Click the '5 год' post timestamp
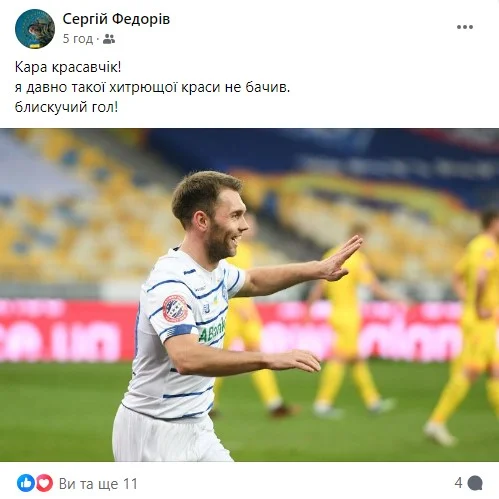Screen dimensions: 499x499 [x=78, y=39]
